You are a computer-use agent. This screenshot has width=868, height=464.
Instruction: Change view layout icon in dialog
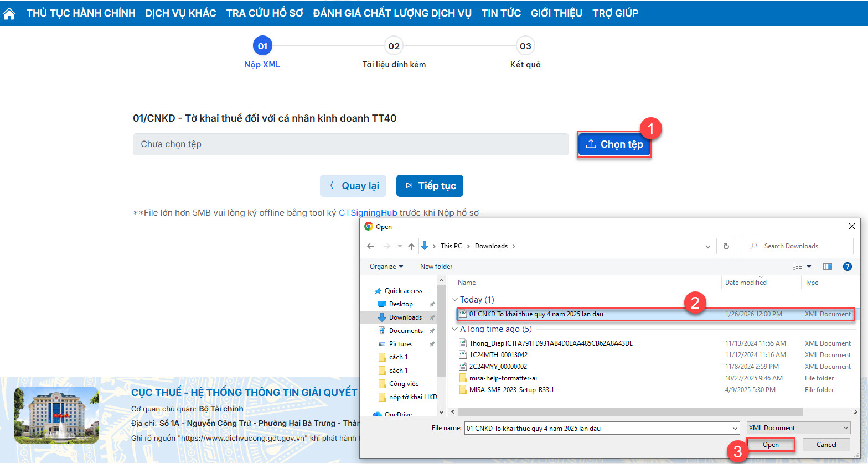coord(797,267)
